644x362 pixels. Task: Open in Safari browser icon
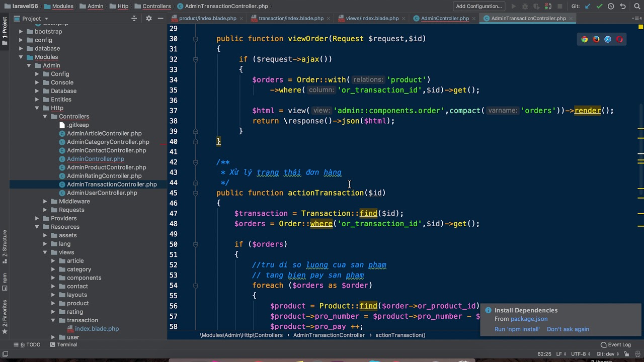click(608, 39)
